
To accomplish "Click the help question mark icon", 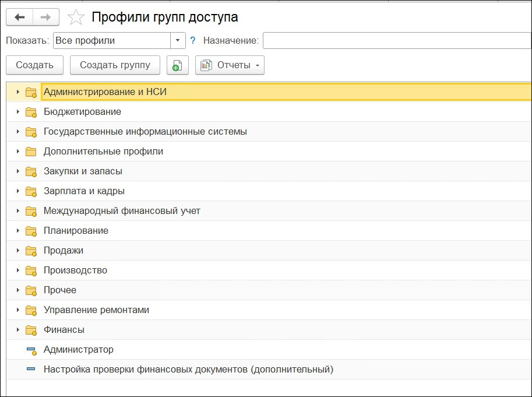I will tap(193, 40).
